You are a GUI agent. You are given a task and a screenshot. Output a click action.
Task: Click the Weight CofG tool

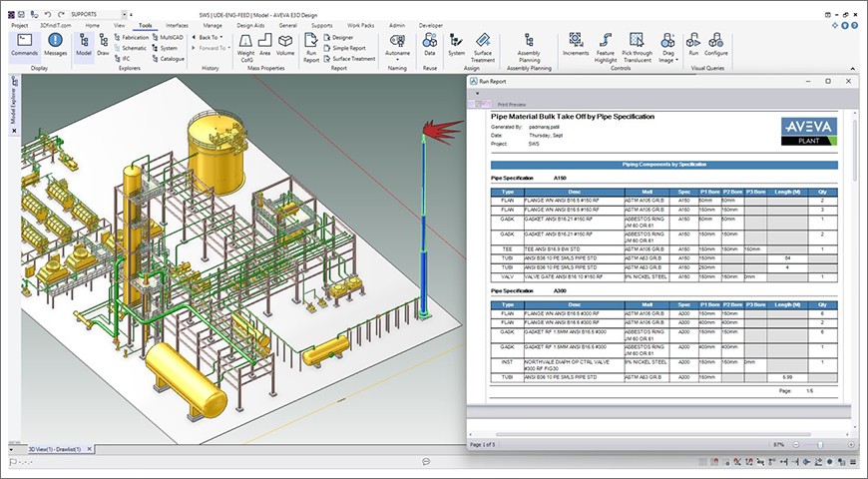[244, 45]
